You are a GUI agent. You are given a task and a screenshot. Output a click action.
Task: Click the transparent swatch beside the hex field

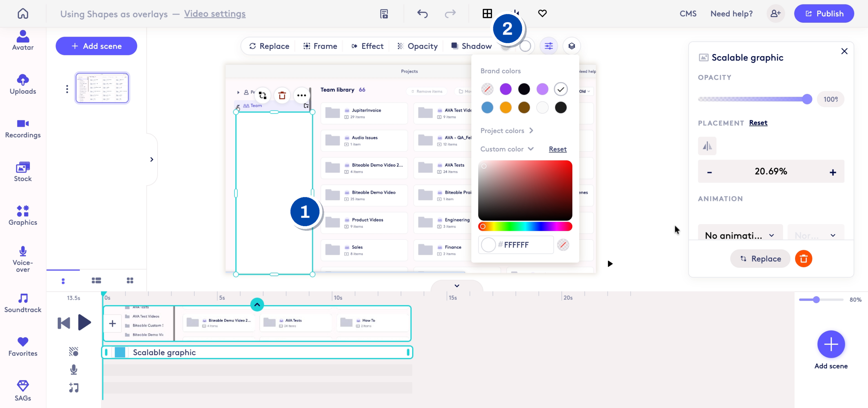tap(563, 245)
